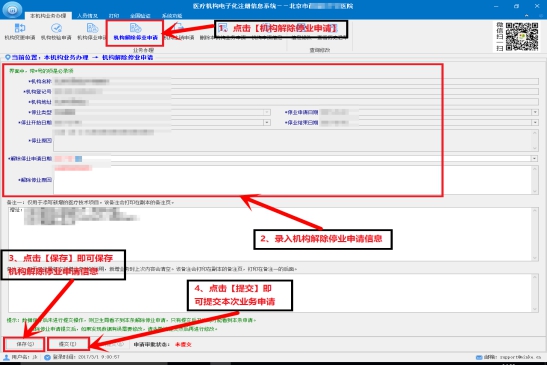Click the 保存 button
This screenshot has width=547, height=365.
coord(24,344)
